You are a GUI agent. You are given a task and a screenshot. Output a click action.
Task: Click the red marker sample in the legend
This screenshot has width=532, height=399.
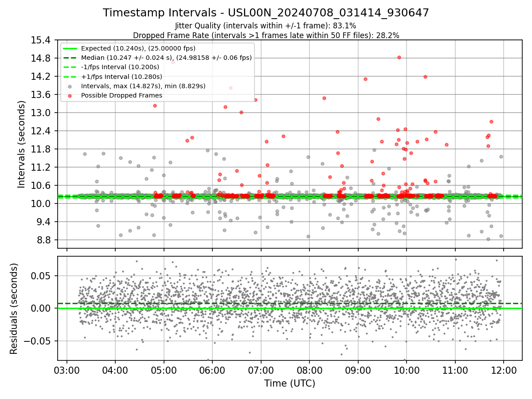(70, 96)
